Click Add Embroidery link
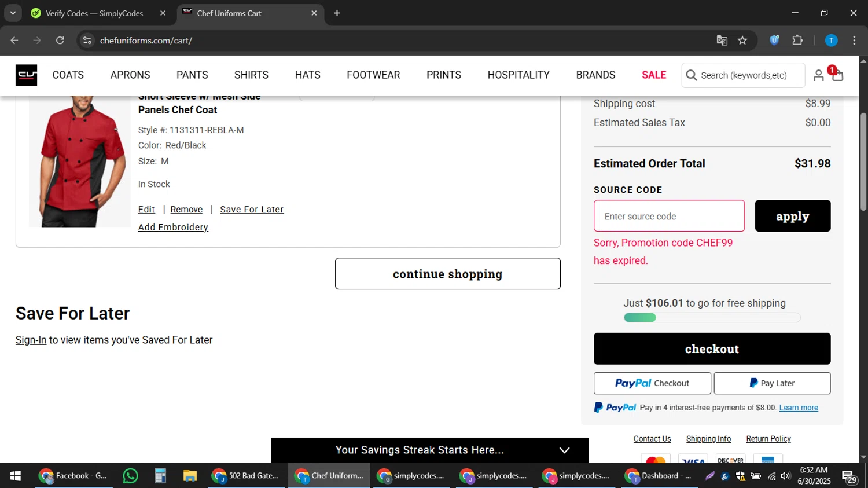 pyautogui.click(x=173, y=228)
